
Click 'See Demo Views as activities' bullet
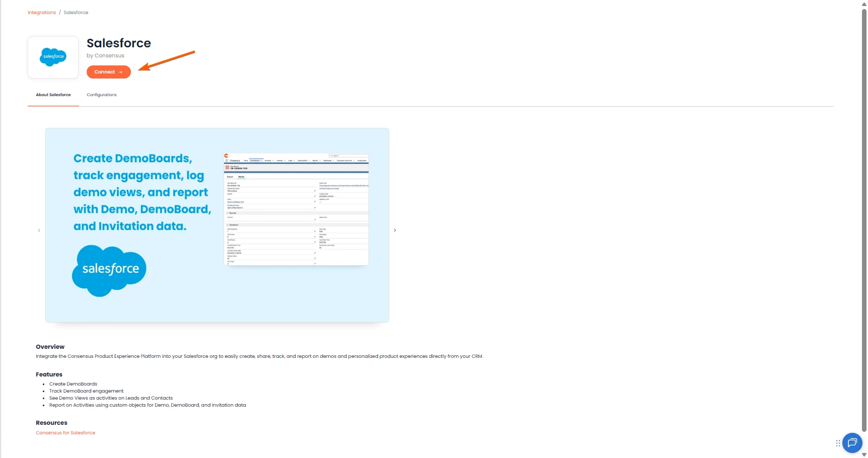point(111,398)
